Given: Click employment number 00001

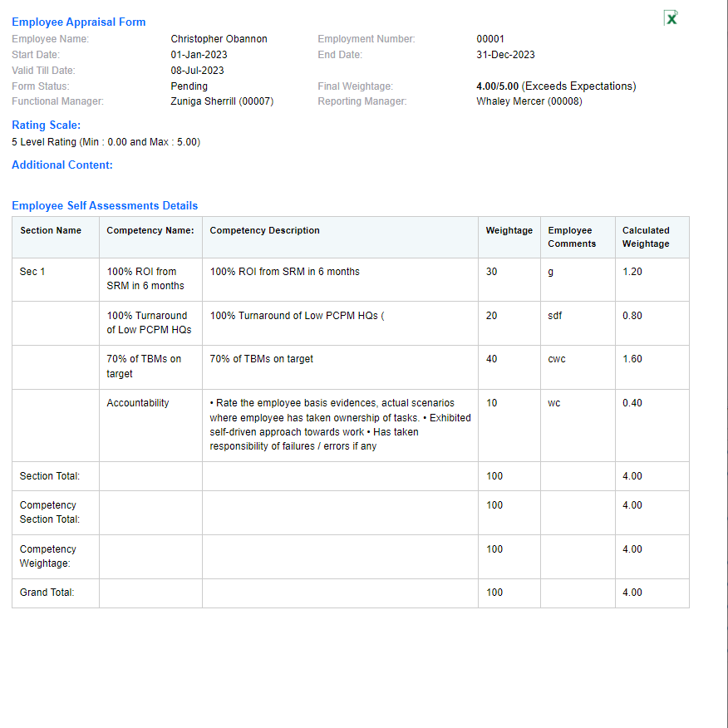Looking at the screenshot, I should tap(489, 39).
